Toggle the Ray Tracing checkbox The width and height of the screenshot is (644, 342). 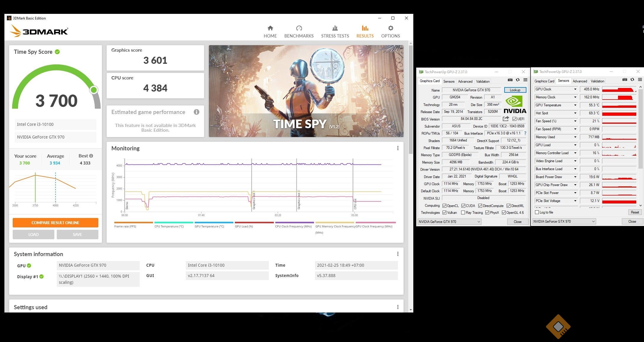pos(463,213)
